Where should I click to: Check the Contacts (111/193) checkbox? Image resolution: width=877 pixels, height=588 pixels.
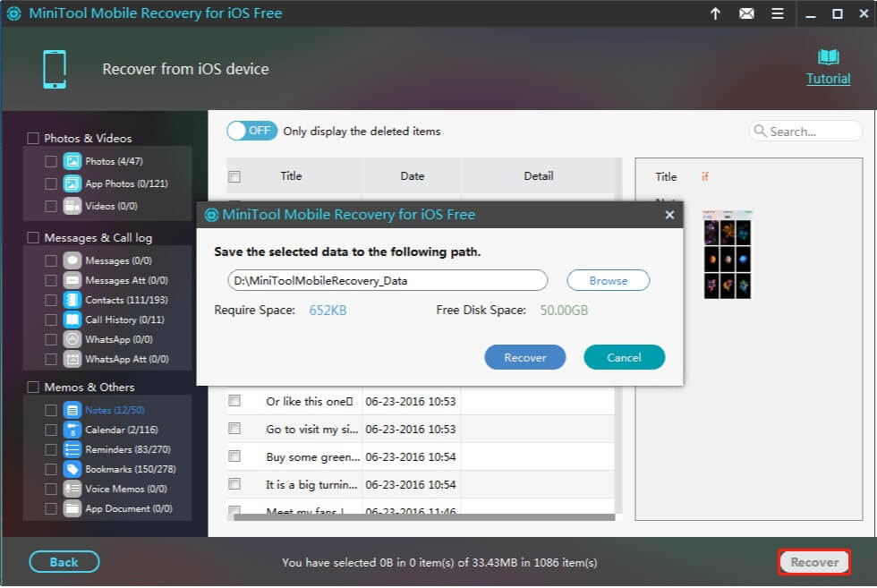click(x=51, y=301)
